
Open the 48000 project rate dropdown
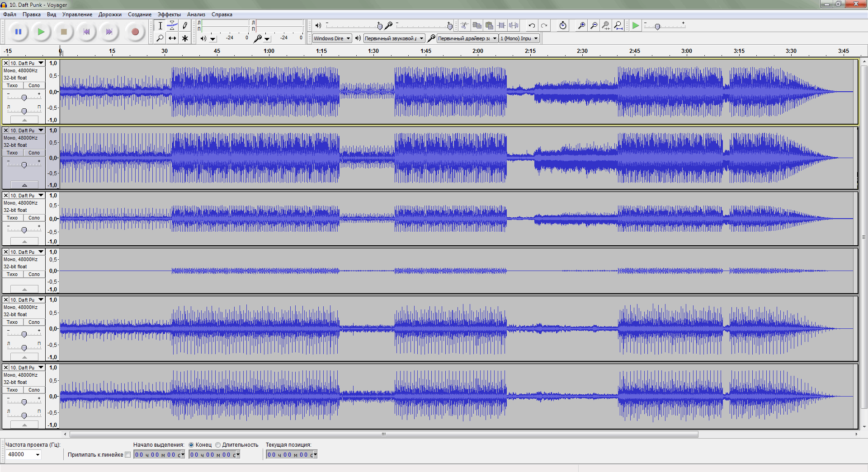coord(24,454)
